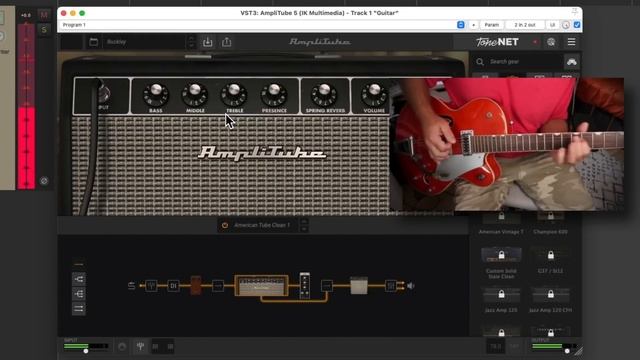Step the preset name selector arrows

191,42
